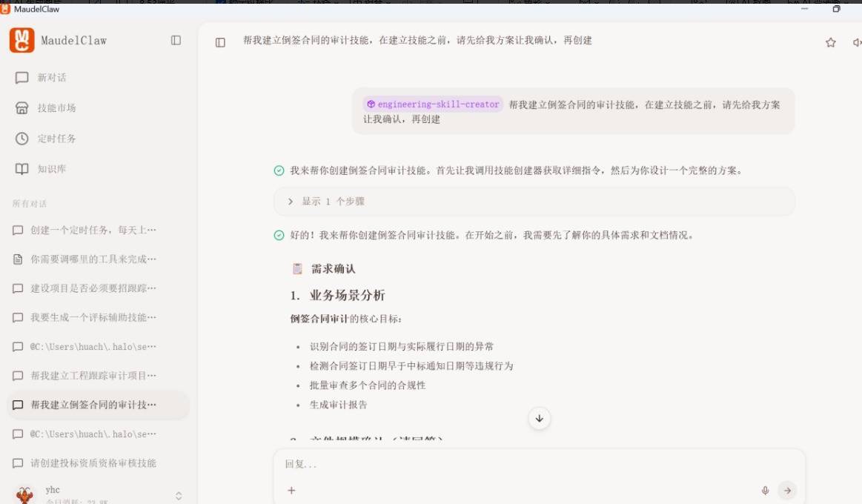The width and height of the screenshot is (862, 504).
Task: Star this conversation as favorite
Action: coord(830,43)
